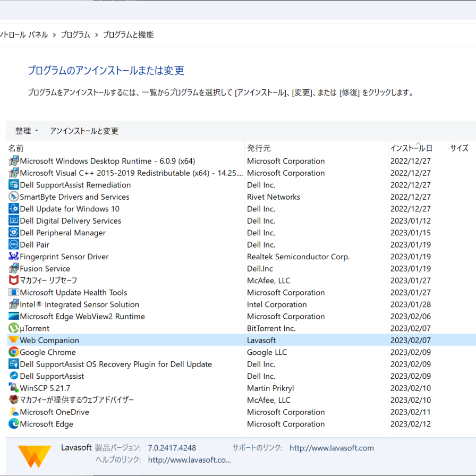The image size is (476, 476).
Task: Click the Microsoft OneDrive icon
Action: 14,412
